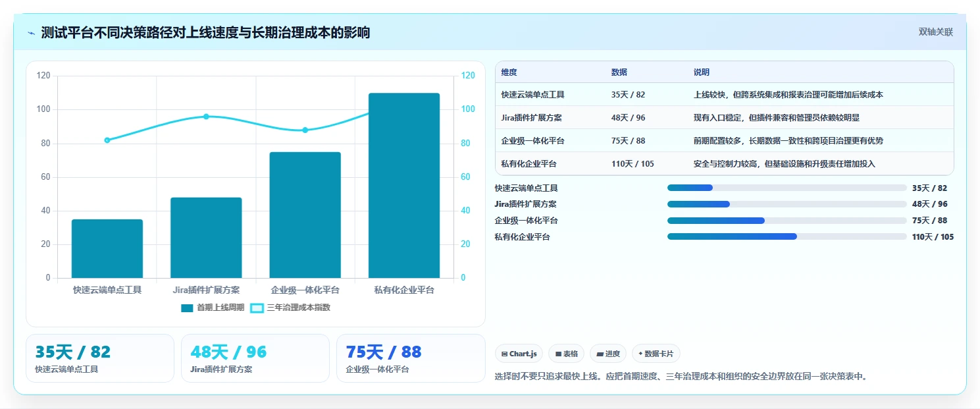
Task: Click table cell Jira插件扩展方案
Action: click(x=531, y=118)
